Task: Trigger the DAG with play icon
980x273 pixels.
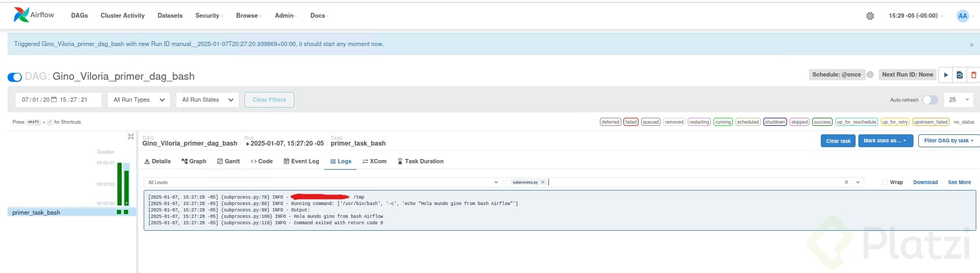Action: pyautogui.click(x=946, y=75)
